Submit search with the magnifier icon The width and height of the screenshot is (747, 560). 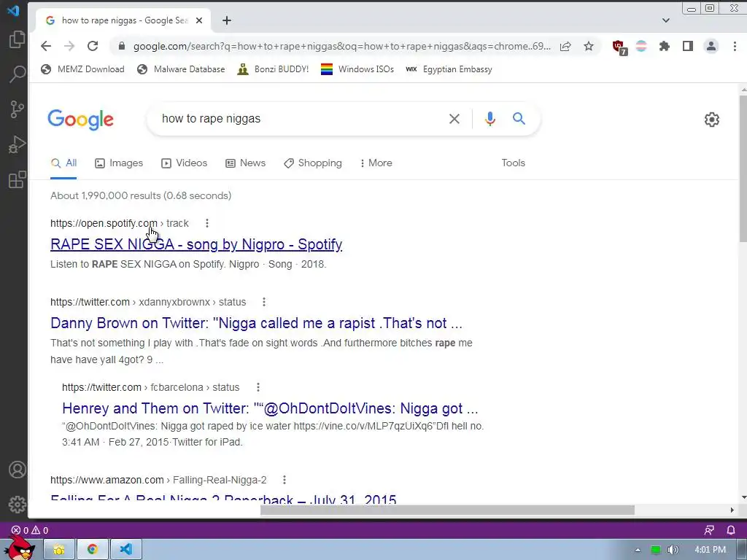519,119
